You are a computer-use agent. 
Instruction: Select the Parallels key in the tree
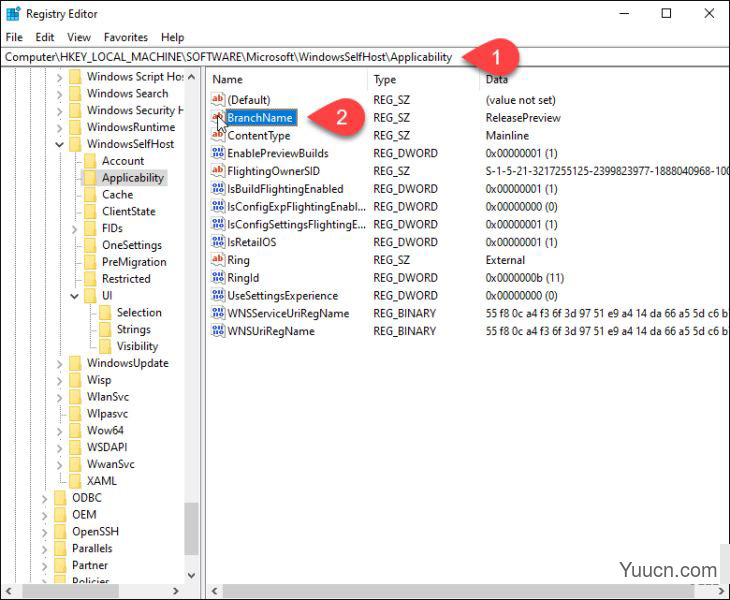coord(92,548)
